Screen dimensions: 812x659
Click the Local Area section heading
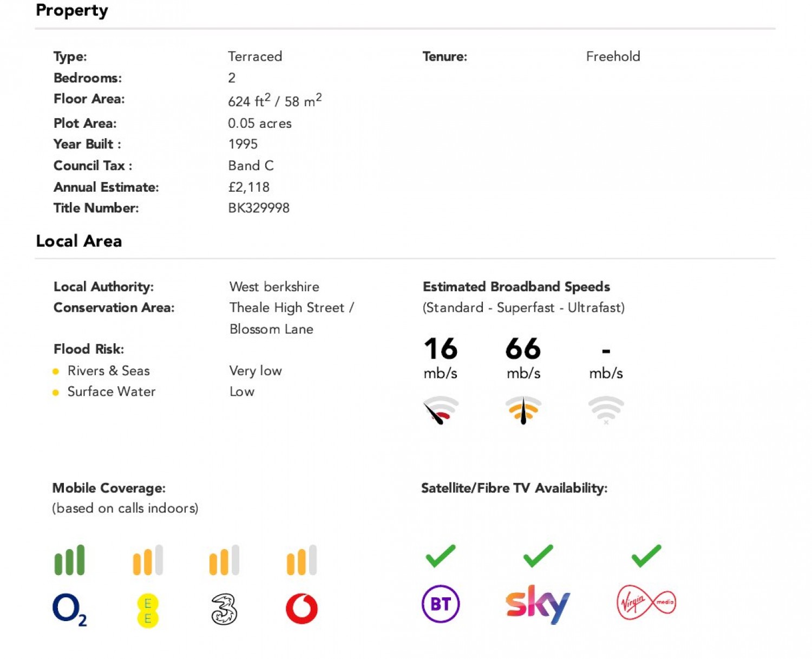[x=79, y=241]
